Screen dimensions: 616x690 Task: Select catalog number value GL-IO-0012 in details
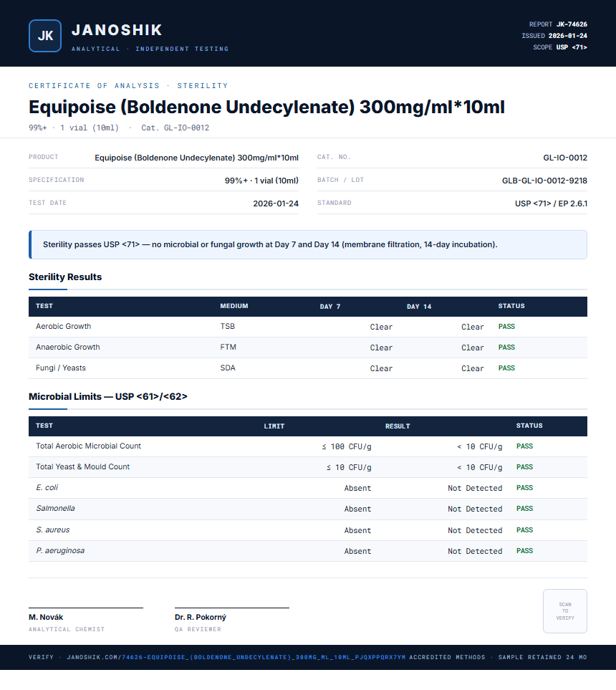pyautogui.click(x=565, y=158)
